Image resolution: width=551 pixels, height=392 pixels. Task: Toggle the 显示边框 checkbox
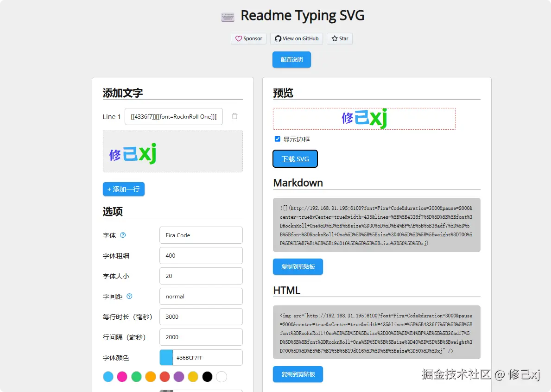(x=278, y=139)
